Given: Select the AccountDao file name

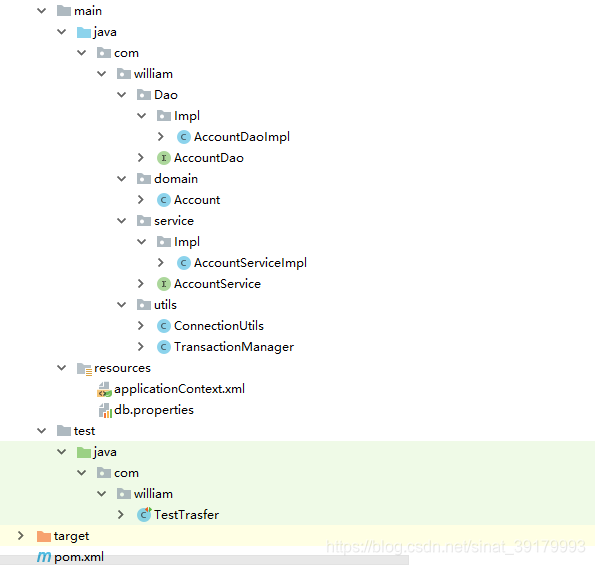Looking at the screenshot, I should (209, 158).
